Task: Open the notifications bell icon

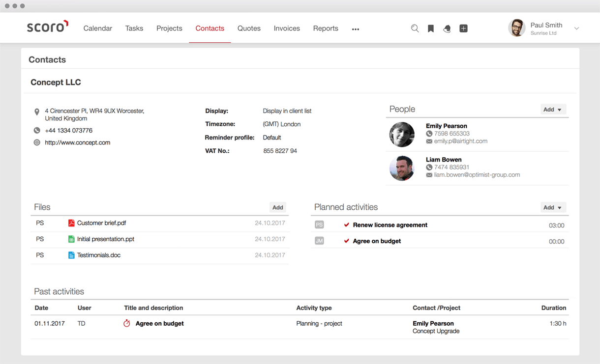Action: click(x=447, y=28)
